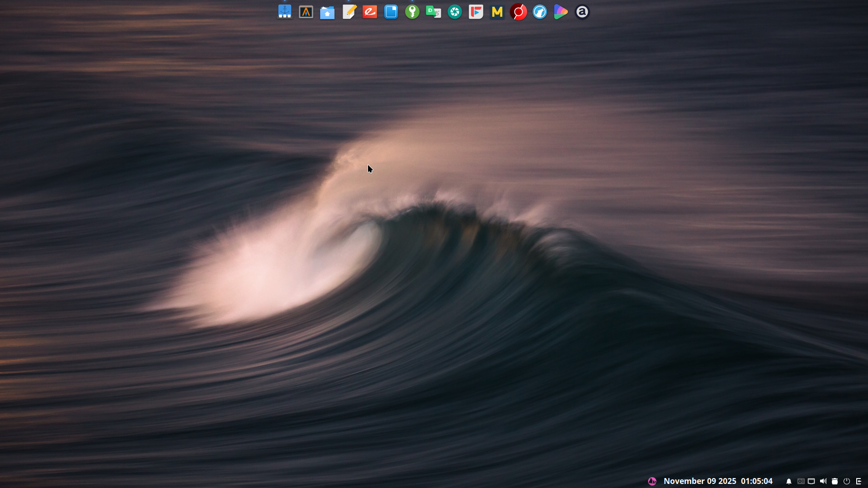Click the date and time clock
Screen dimensions: 868x488
(718, 481)
